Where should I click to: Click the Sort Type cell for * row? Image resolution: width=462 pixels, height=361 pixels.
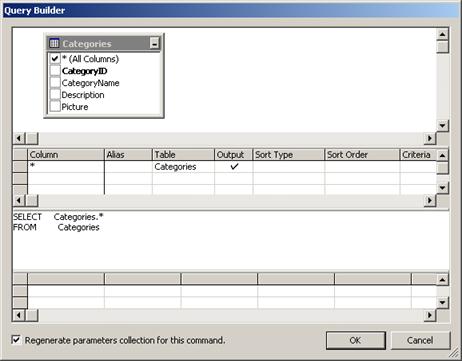click(x=289, y=166)
